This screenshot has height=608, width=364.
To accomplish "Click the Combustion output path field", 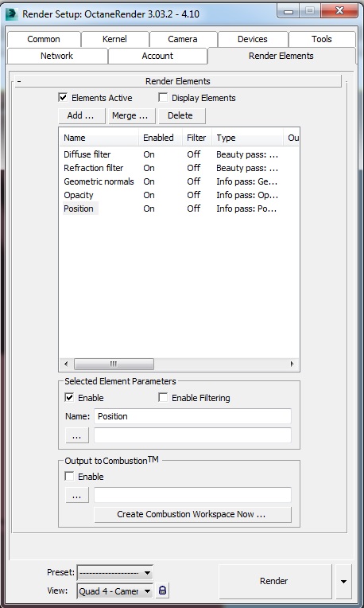I will (x=192, y=495).
